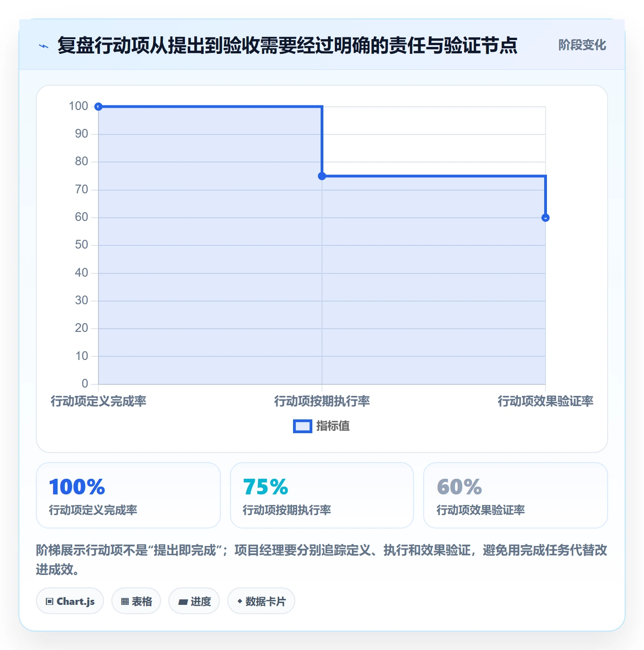This screenshot has width=644, height=650.
Task: Click the lightning icon beside the title
Action: 44,46
